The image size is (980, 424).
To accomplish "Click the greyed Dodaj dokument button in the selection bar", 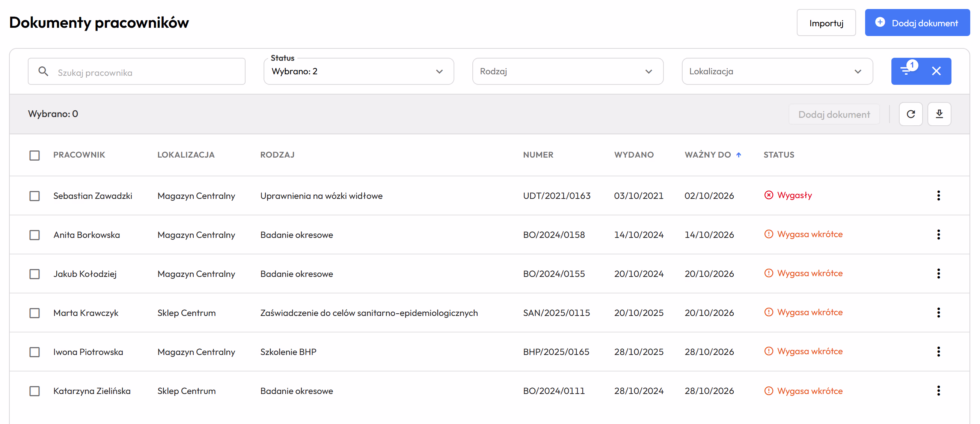I will point(834,114).
